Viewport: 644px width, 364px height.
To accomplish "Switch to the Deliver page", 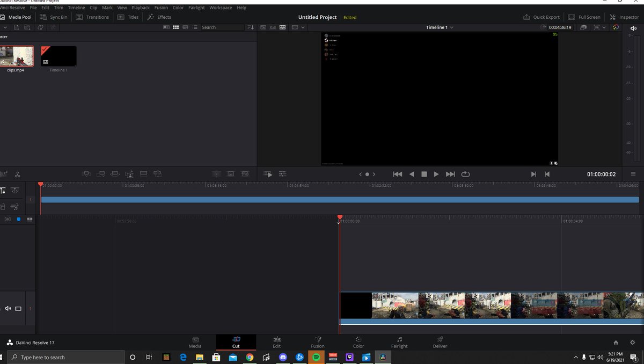I will (440, 343).
